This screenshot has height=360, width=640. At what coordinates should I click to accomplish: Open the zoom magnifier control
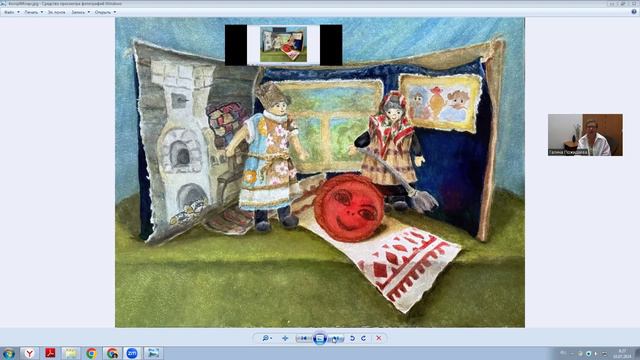(x=267, y=338)
